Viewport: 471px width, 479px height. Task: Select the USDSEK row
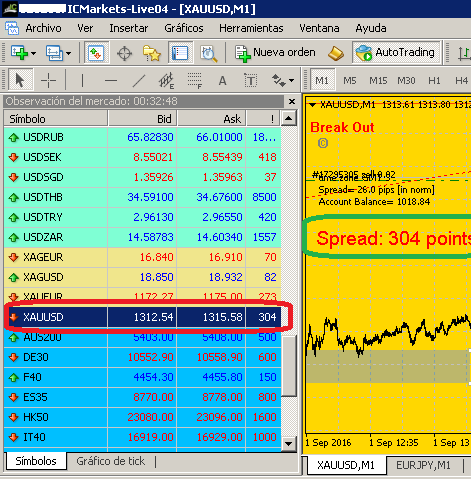tap(142, 157)
